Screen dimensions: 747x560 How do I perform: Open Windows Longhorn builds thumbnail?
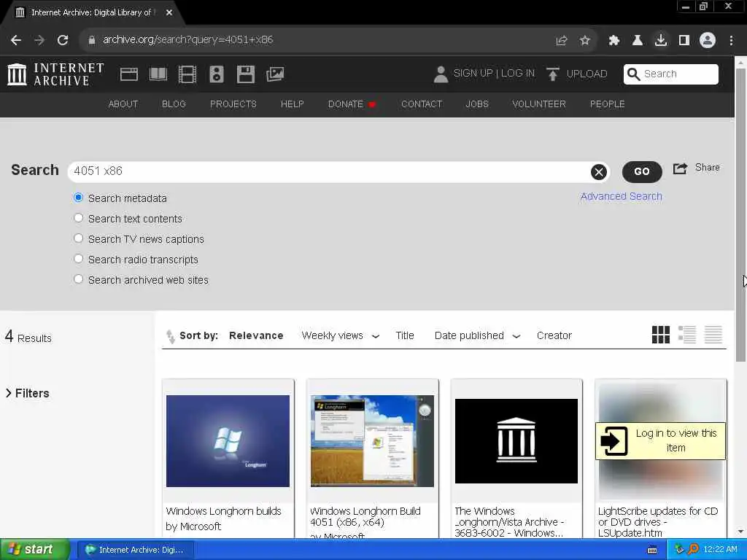[x=228, y=441]
